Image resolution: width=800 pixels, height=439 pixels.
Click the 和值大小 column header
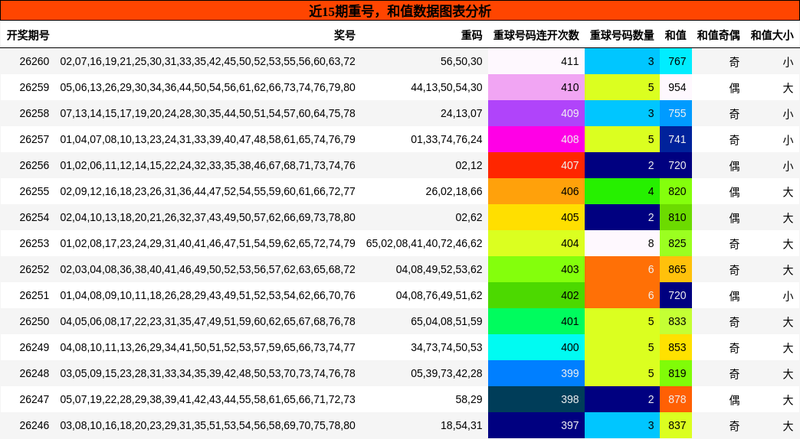coord(772,35)
